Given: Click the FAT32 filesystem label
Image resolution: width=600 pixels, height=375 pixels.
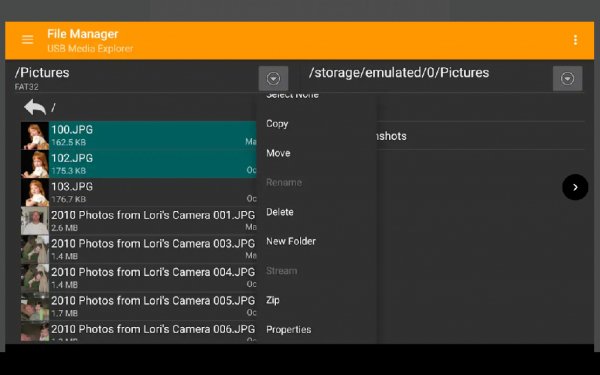Looking at the screenshot, I should click(x=26, y=87).
